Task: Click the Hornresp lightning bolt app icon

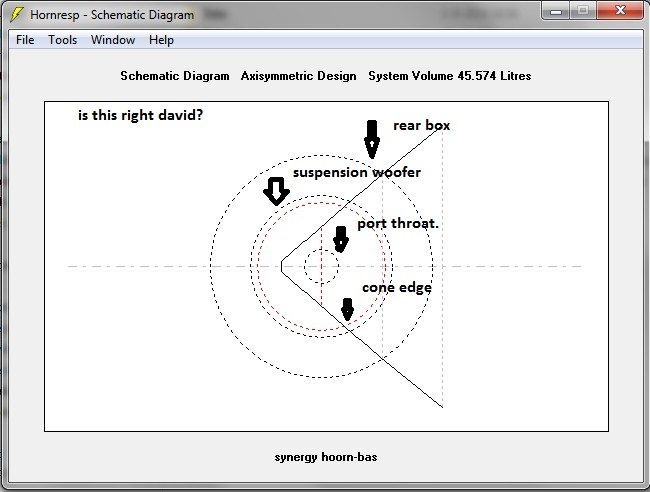Action: click(x=17, y=15)
